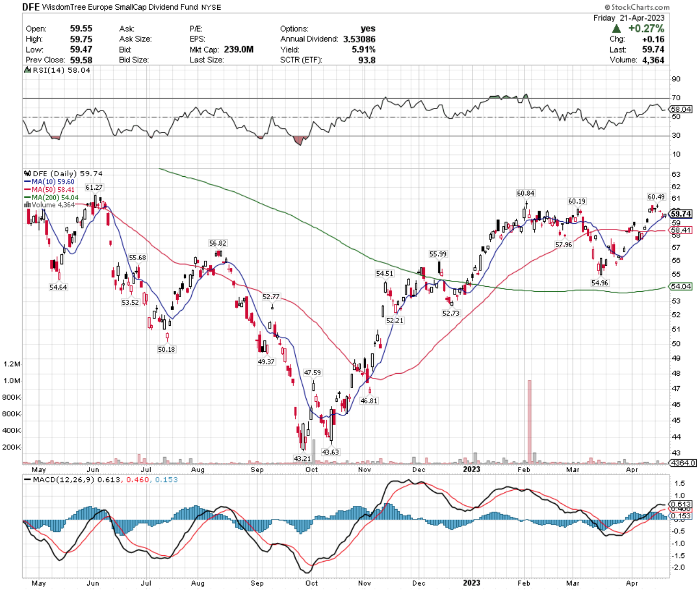Click the 52.21 November low annotation
This screenshot has width=700, height=591.
394,320
